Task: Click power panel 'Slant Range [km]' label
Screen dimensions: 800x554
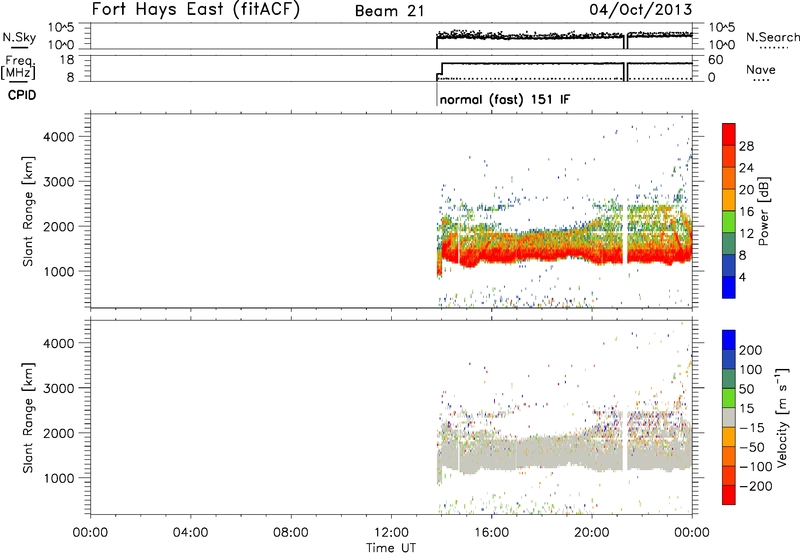Action: click(x=28, y=211)
